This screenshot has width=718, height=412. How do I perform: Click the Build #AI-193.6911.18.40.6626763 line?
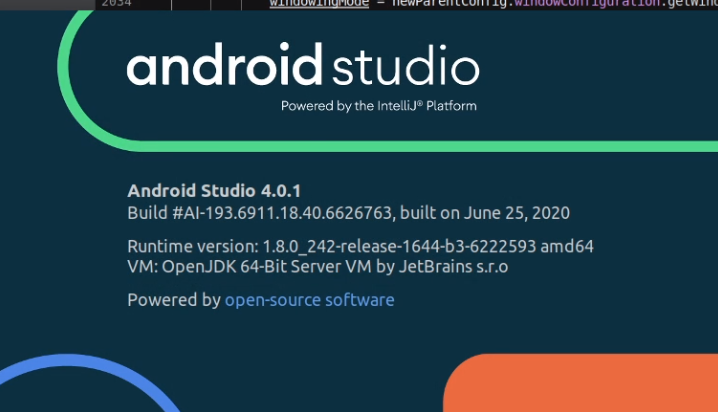coord(348,213)
